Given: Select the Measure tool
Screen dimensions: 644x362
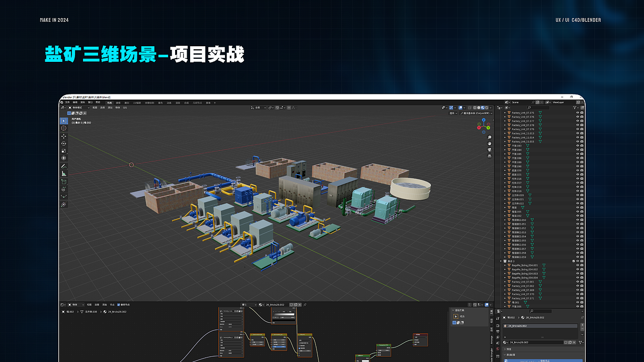Looking at the screenshot, I should 64,173.
